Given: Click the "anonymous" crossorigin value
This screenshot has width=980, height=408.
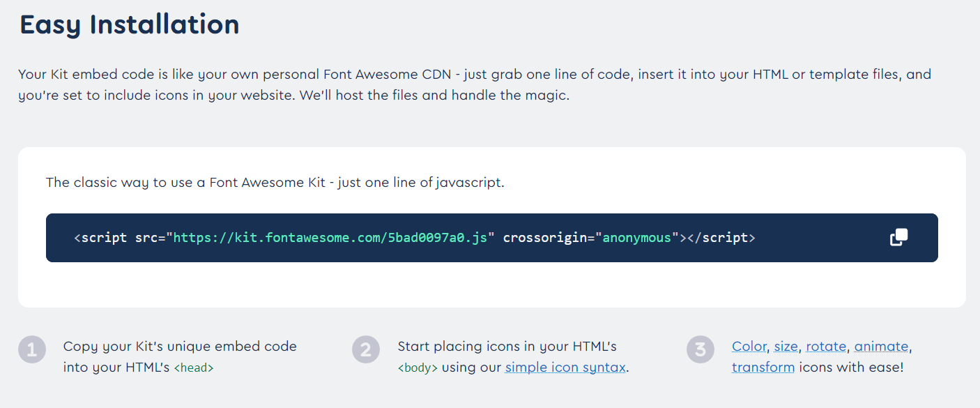Looking at the screenshot, I should pos(641,238).
